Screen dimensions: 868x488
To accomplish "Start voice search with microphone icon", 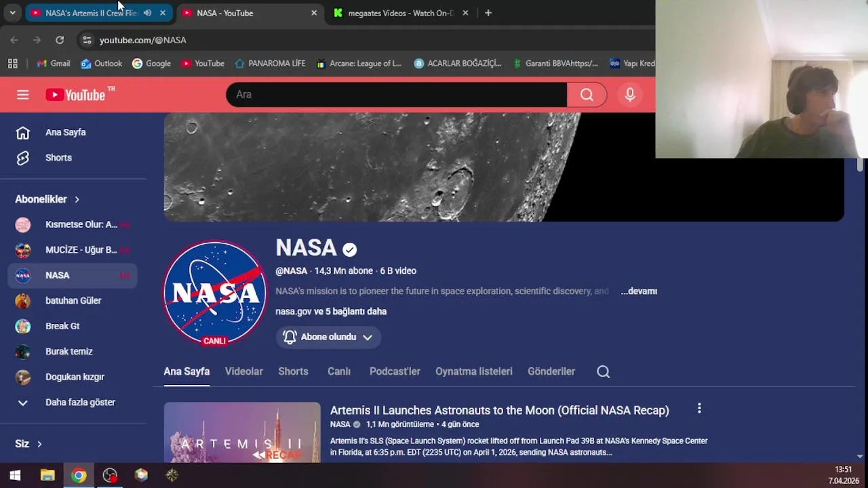I will (x=630, y=95).
